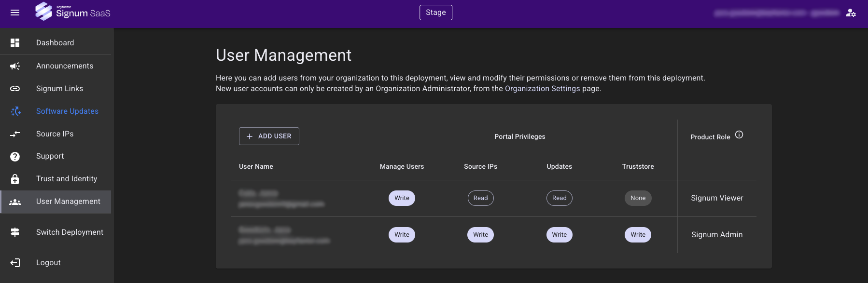Navigate to Source IPs in sidebar
The width and height of the screenshot is (868, 283).
pos(56,134)
